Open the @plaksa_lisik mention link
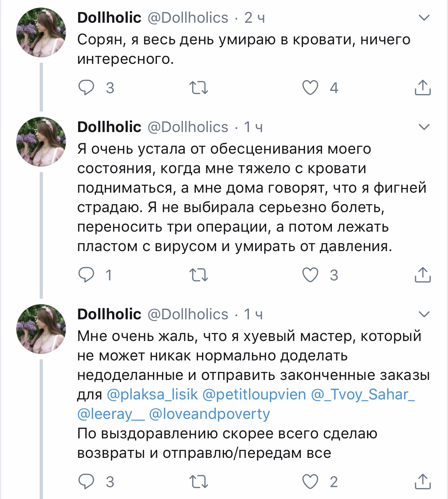448x499 pixels. click(x=152, y=394)
